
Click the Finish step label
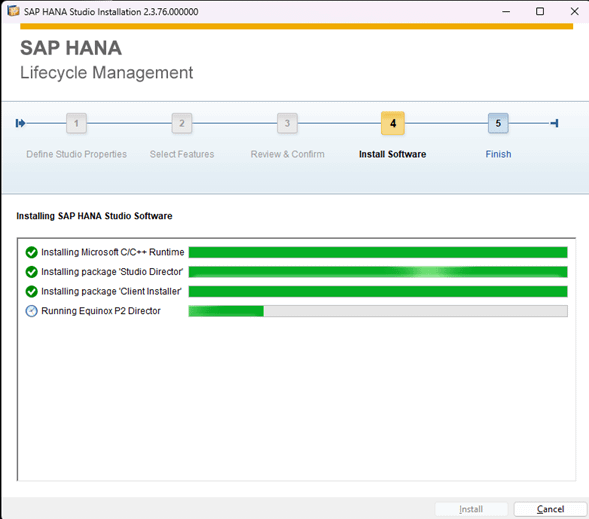498,154
